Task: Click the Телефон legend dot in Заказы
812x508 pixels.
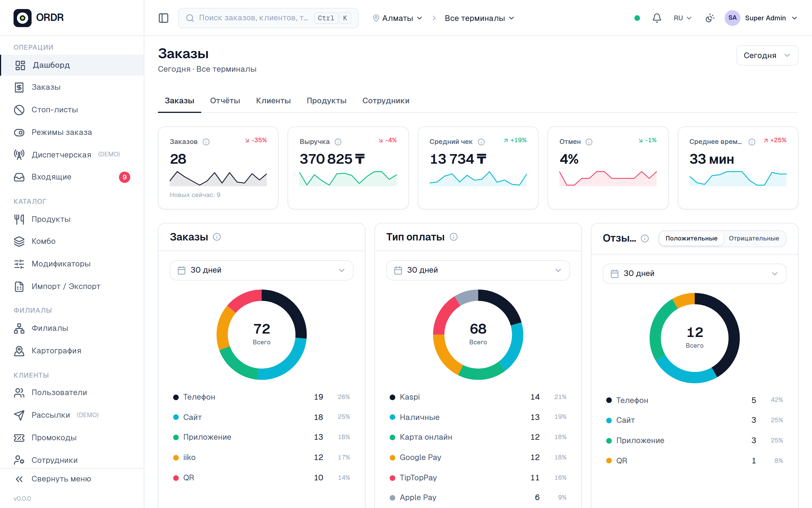Action: (x=176, y=397)
